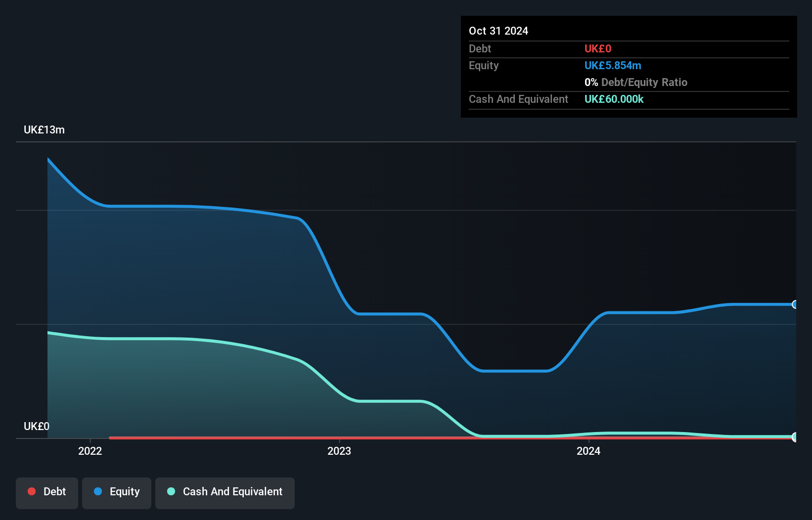Click the red UK£0 debt value in tooltip
This screenshot has height=520, width=812.
[598, 48]
